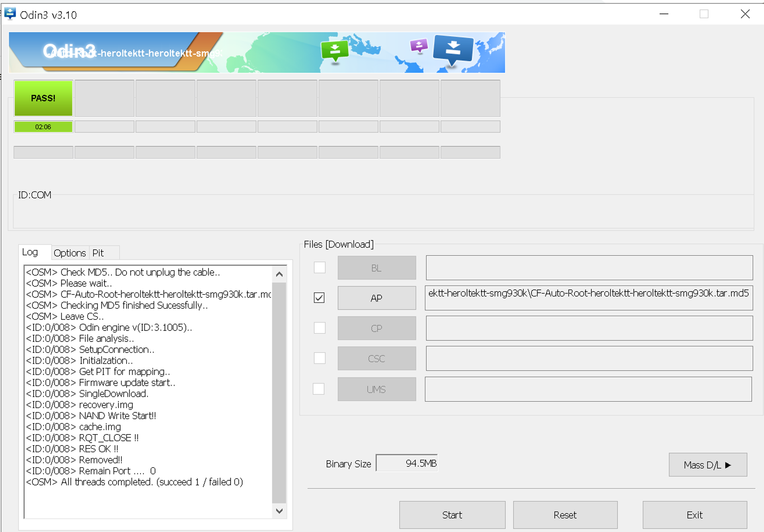Close the Odin3 window
This screenshot has width=764, height=532.
tap(745, 14)
